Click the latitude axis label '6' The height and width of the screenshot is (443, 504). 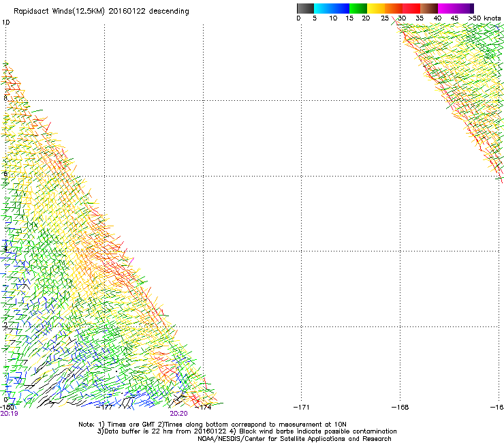point(5,174)
